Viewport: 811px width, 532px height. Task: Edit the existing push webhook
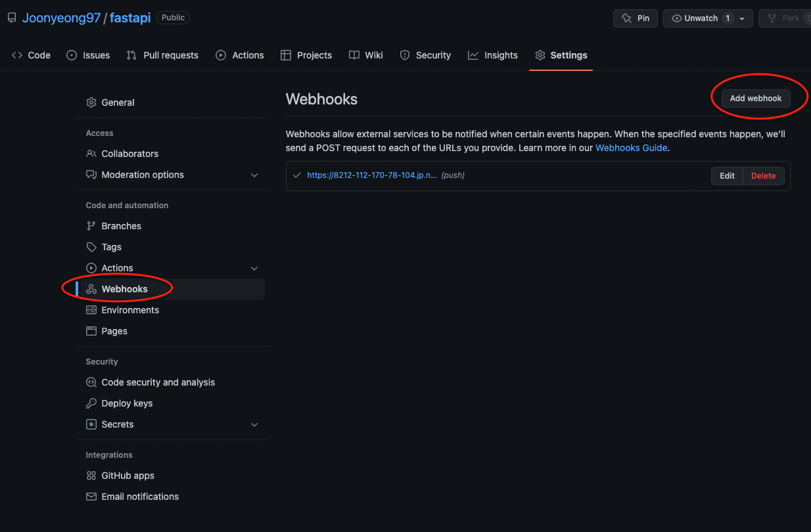tap(727, 176)
